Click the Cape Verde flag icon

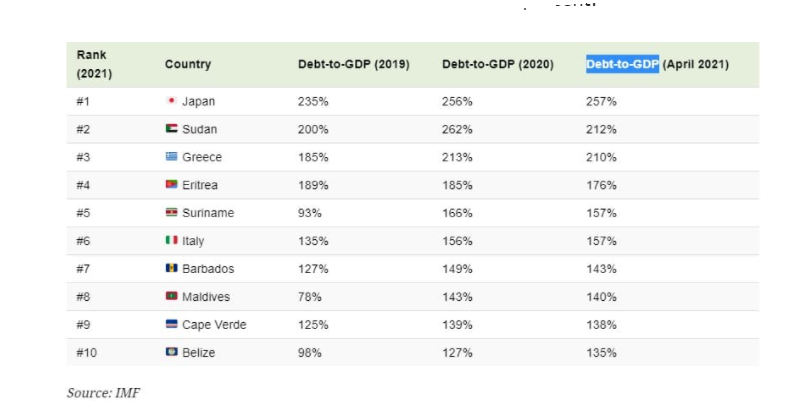point(171,325)
